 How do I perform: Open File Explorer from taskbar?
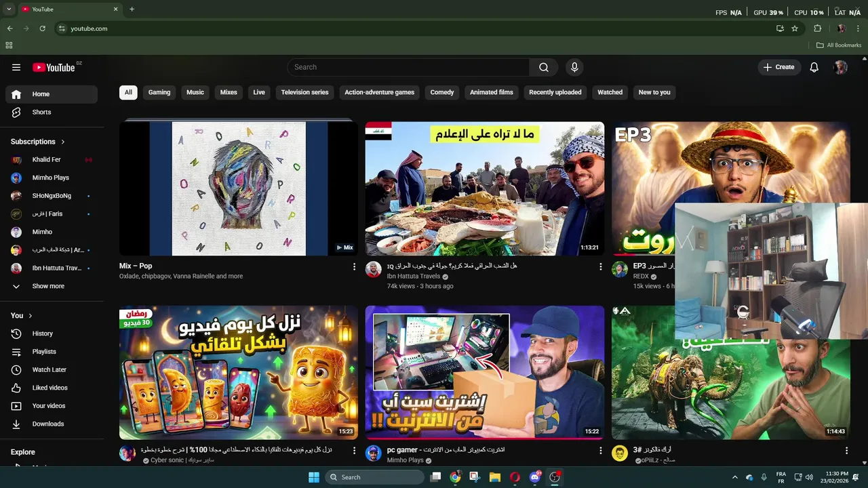coord(495,477)
